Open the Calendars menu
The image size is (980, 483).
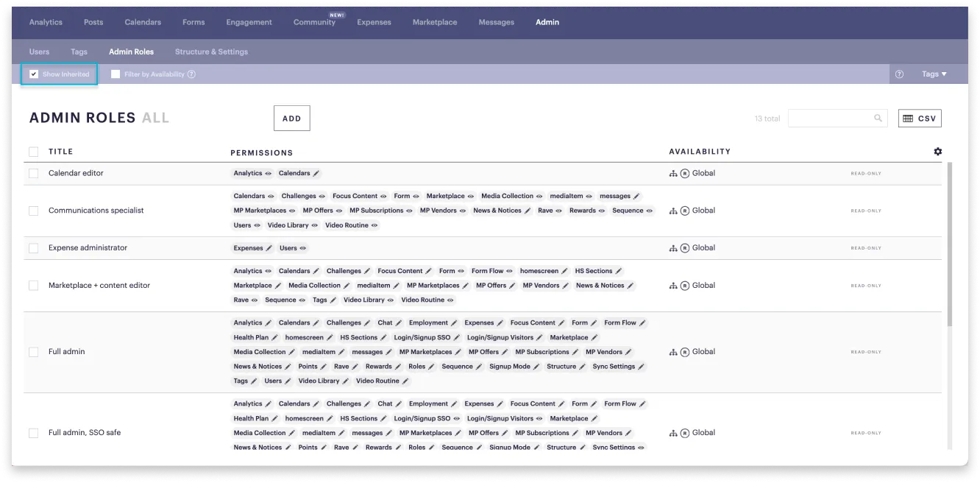point(143,22)
